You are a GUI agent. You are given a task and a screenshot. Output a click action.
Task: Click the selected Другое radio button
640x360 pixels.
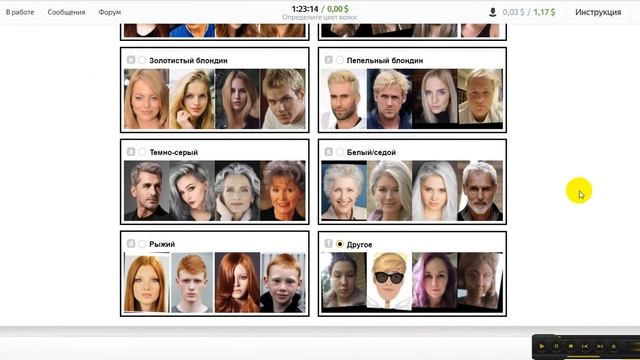340,244
